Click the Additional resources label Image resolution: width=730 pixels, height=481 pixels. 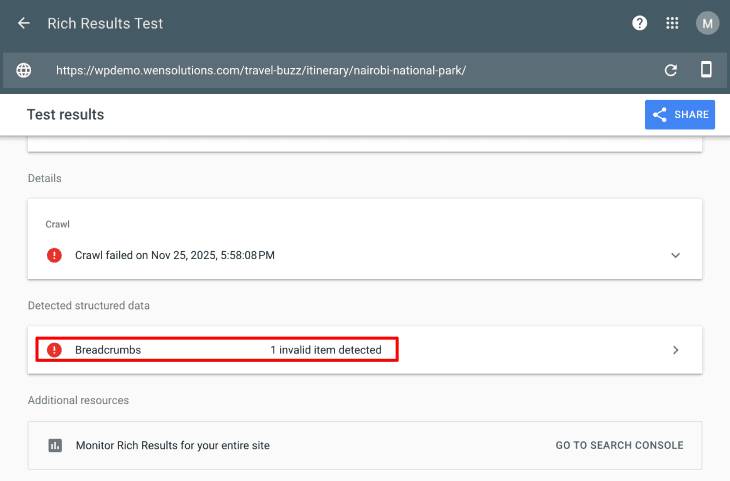(78, 400)
